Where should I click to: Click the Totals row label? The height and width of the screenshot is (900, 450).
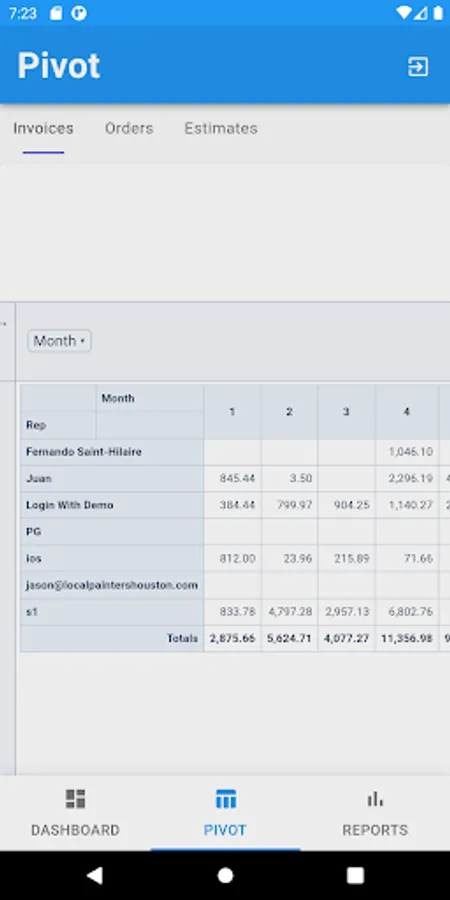click(183, 638)
